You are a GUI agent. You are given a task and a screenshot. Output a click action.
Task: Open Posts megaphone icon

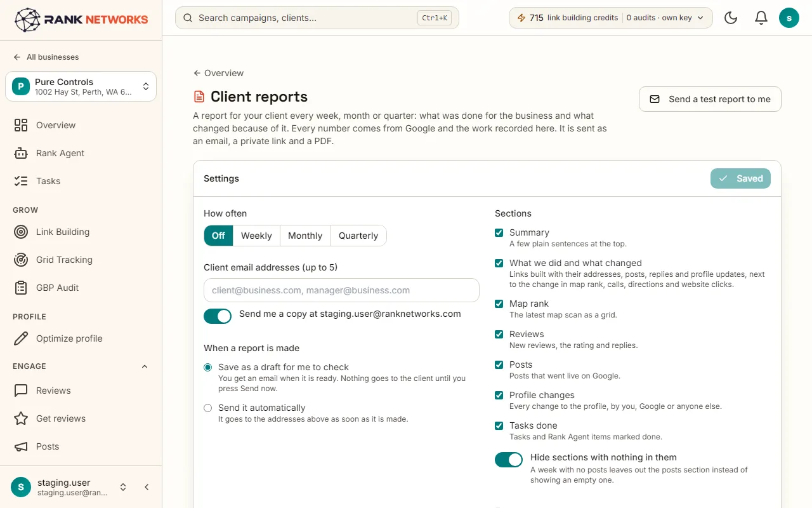21,446
